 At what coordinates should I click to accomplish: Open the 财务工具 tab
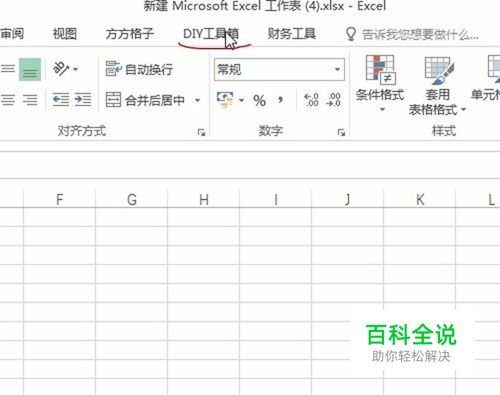click(292, 34)
